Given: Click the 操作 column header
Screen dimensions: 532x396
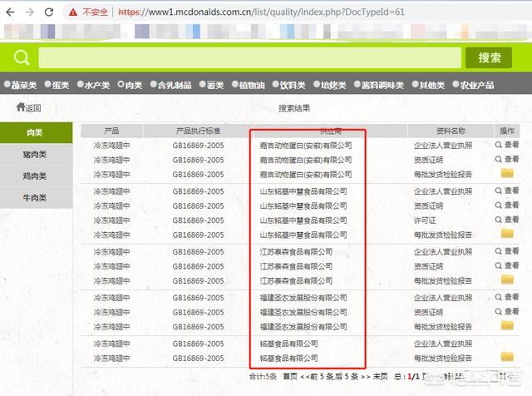Looking at the screenshot, I should point(507,131).
